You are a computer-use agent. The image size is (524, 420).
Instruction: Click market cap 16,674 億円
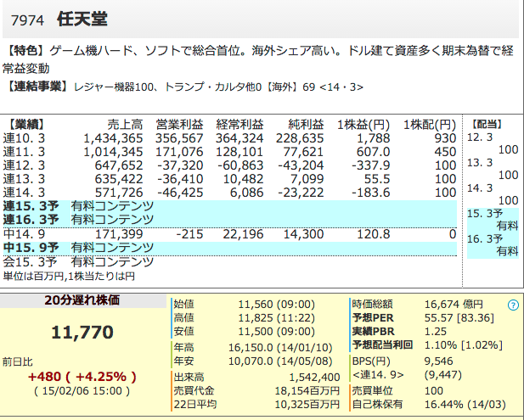click(454, 305)
